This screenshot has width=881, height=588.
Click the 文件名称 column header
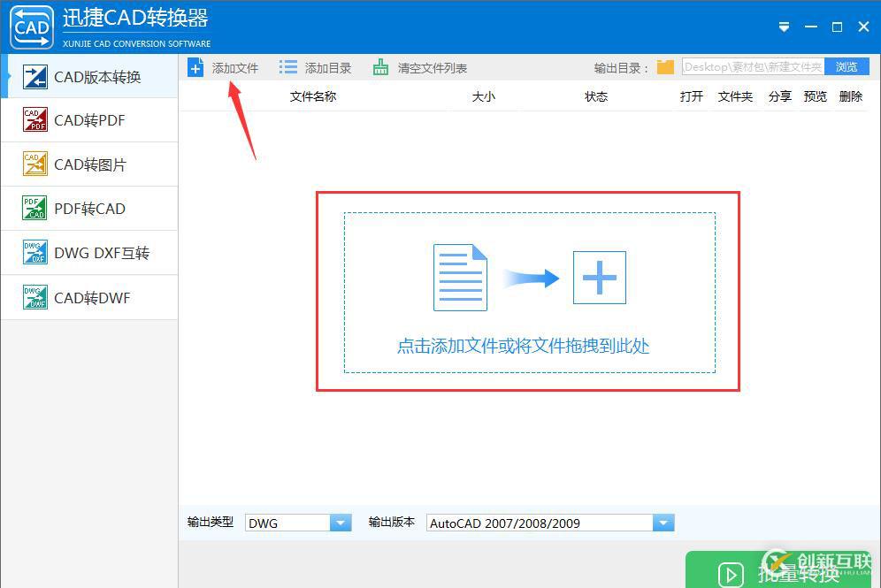pos(312,96)
